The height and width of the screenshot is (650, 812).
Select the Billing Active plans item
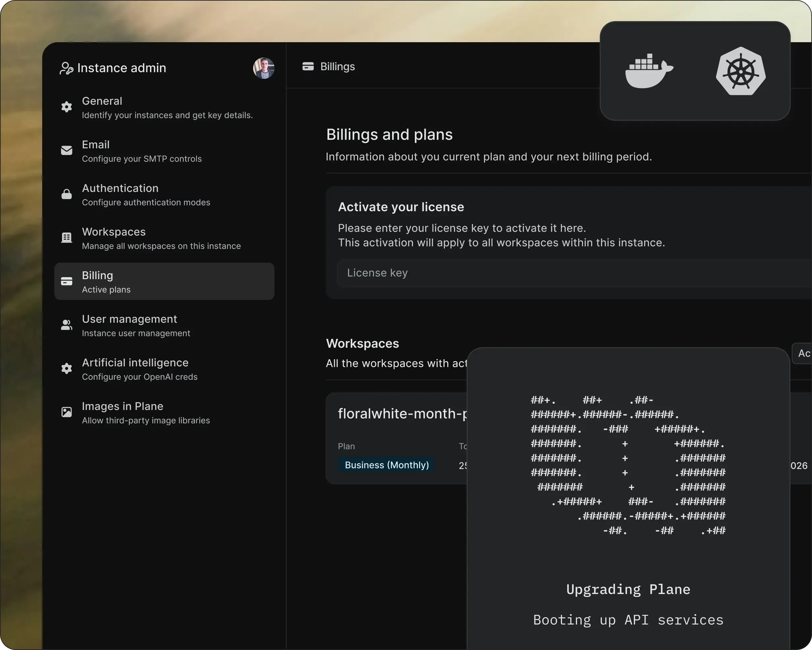[x=164, y=281]
